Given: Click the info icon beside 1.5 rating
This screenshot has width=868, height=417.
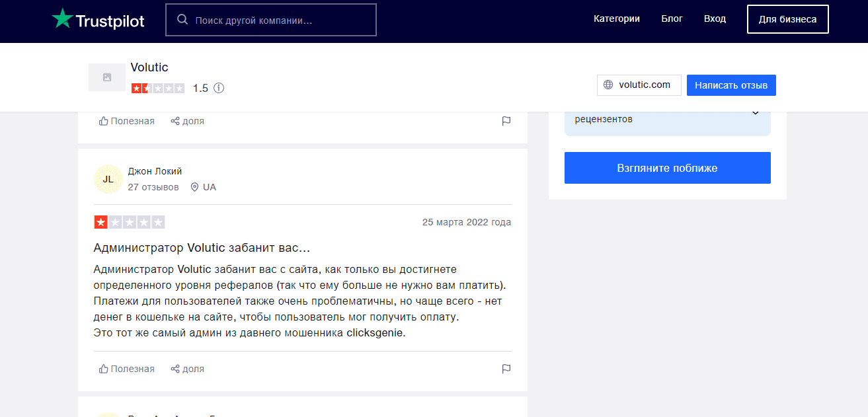Looking at the screenshot, I should (219, 88).
